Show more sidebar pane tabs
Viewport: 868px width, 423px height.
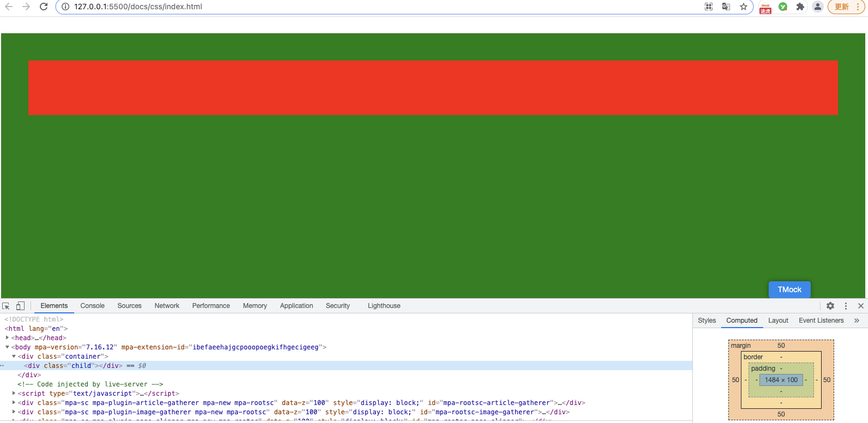[857, 321]
